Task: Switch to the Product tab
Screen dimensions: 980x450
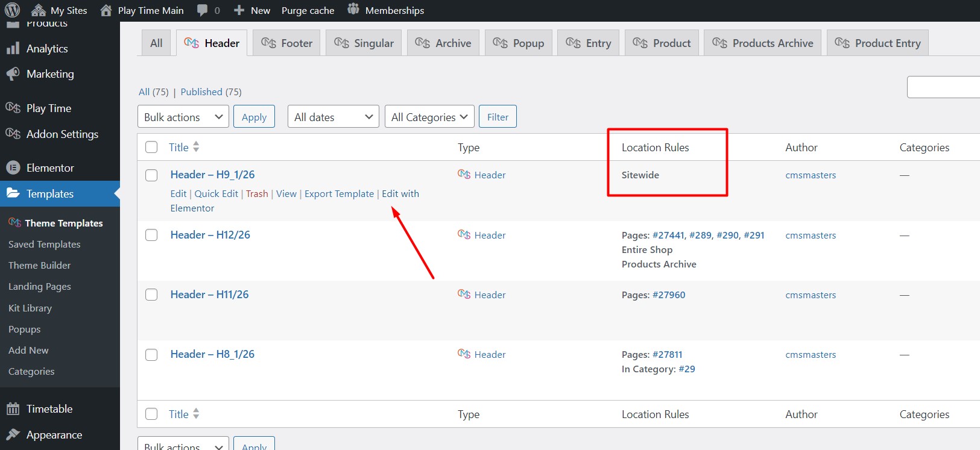Action: point(662,43)
